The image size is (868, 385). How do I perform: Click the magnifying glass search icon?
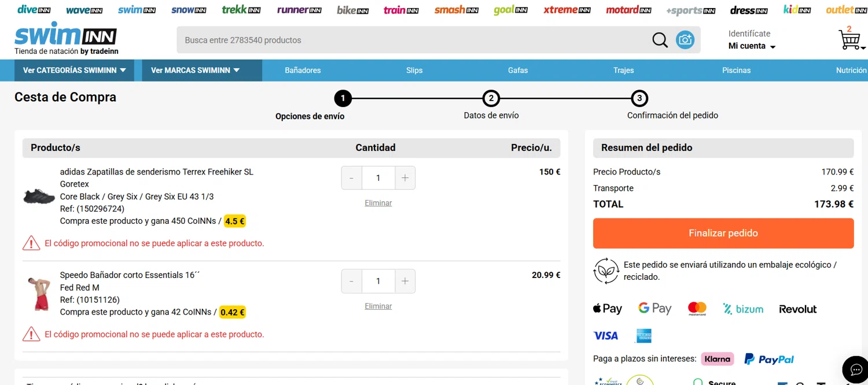(660, 40)
